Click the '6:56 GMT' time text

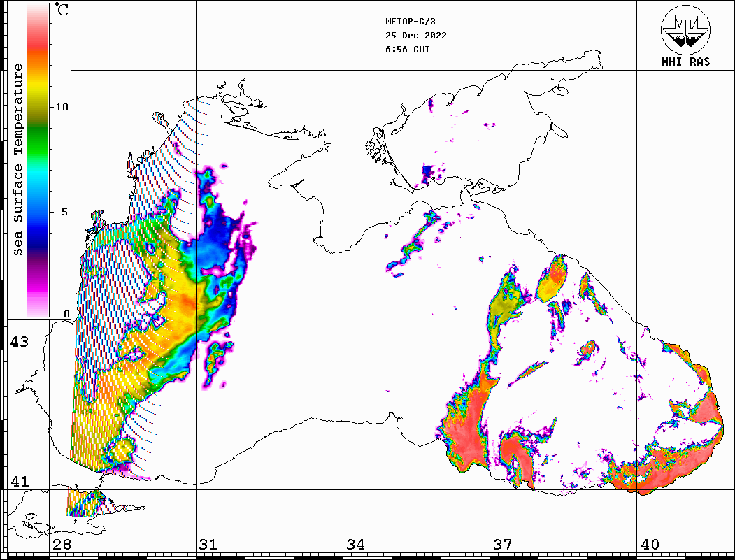(x=407, y=50)
